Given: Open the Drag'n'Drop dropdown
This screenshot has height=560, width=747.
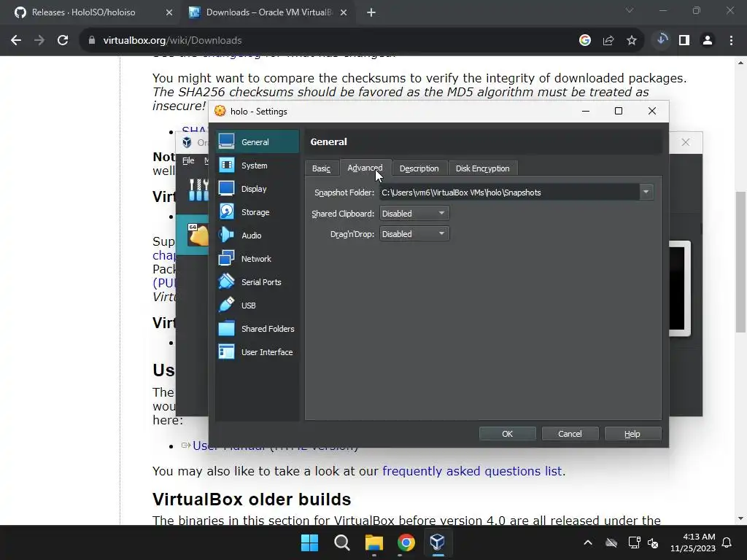Looking at the screenshot, I should [414, 234].
